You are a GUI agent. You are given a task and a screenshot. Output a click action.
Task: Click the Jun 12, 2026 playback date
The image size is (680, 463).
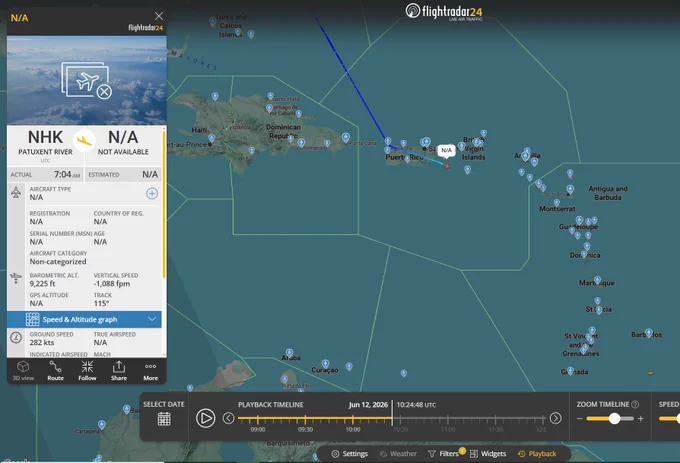[x=368, y=404]
